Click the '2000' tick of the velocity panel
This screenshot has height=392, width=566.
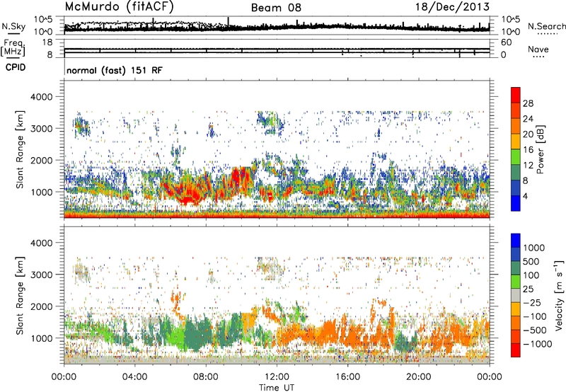[42, 306]
